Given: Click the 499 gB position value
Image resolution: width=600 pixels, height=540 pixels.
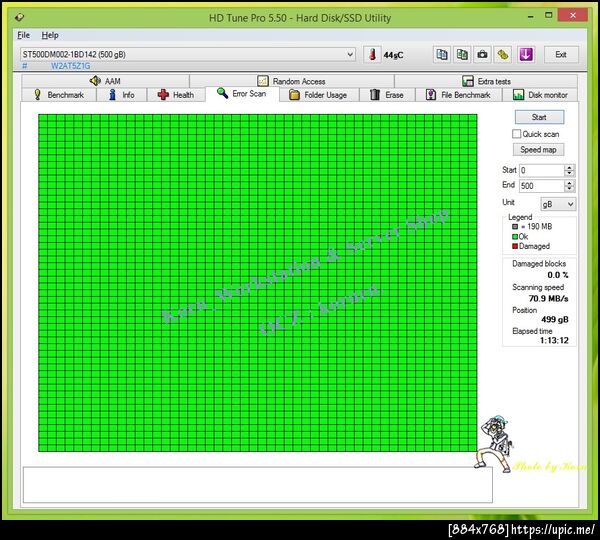Looking at the screenshot, I should [x=554, y=319].
